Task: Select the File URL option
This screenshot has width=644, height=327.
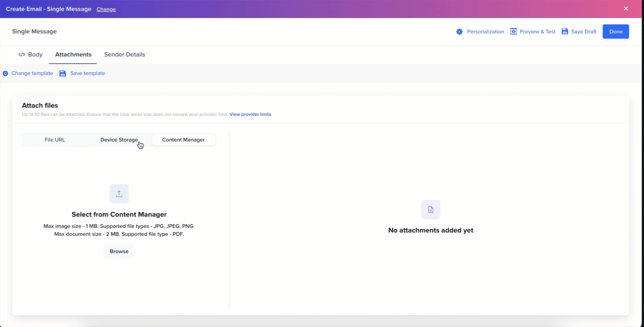Action: click(x=54, y=139)
